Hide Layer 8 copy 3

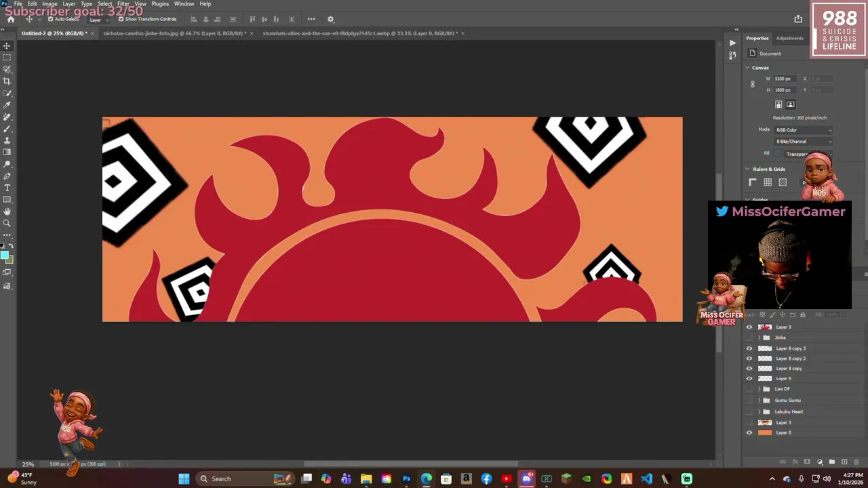(x=749, y=348)
